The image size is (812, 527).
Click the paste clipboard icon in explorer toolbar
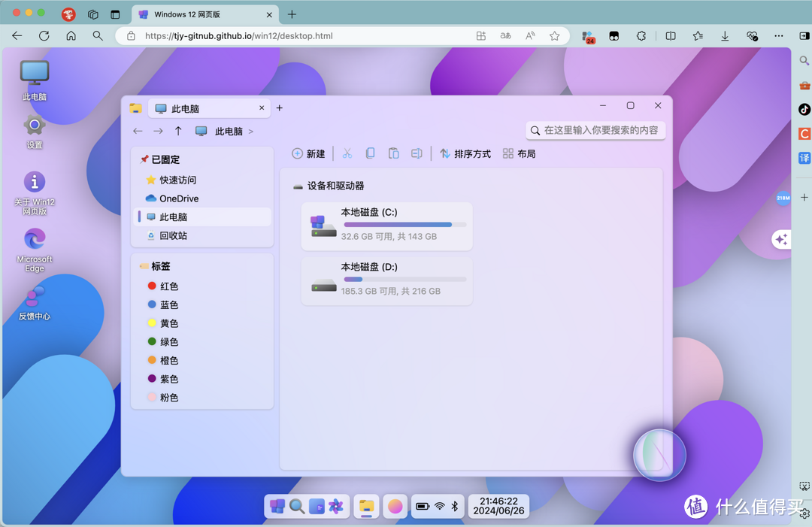(393, 154)
